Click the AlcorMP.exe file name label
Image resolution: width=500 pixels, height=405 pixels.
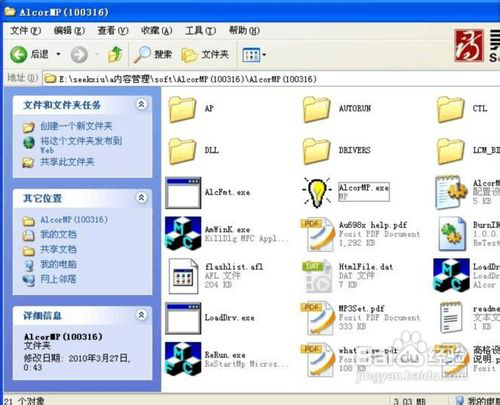point(364,188)
